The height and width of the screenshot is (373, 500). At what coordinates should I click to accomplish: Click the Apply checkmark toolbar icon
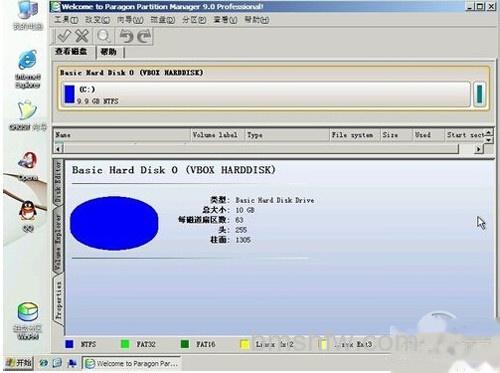64,36
